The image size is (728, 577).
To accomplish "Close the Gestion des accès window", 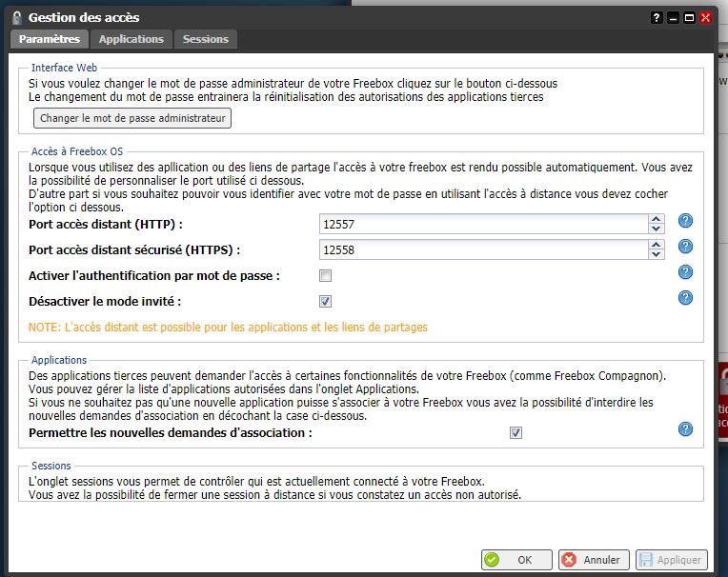I will (x=706, y=18).
